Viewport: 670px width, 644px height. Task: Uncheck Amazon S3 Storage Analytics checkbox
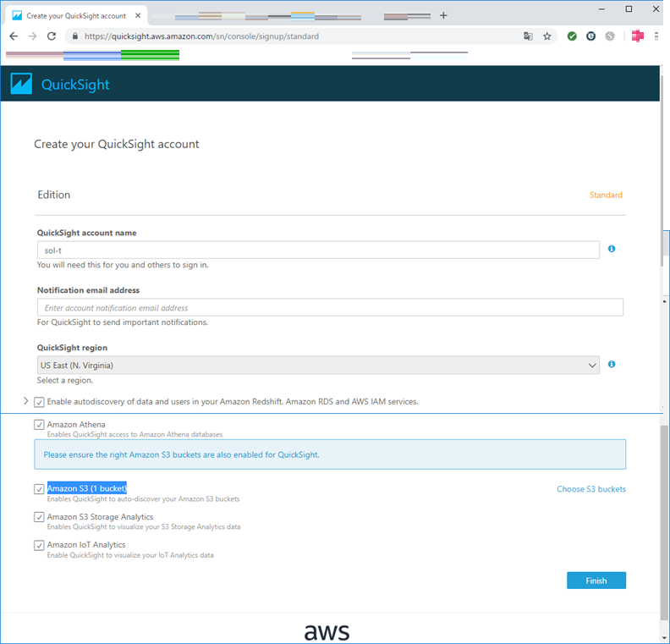point(39,517)
